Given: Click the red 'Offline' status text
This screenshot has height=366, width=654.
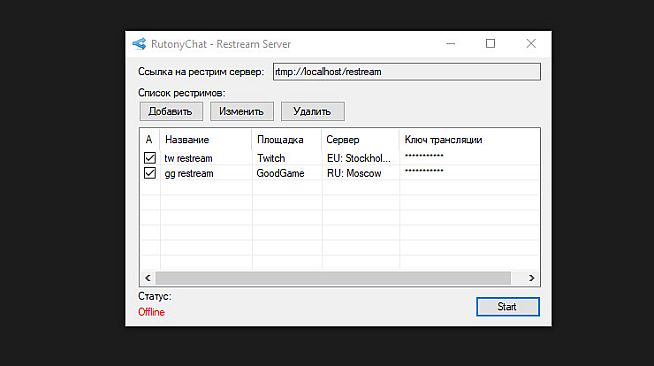Looking at the screenshot, I should [x=151, y=312].
